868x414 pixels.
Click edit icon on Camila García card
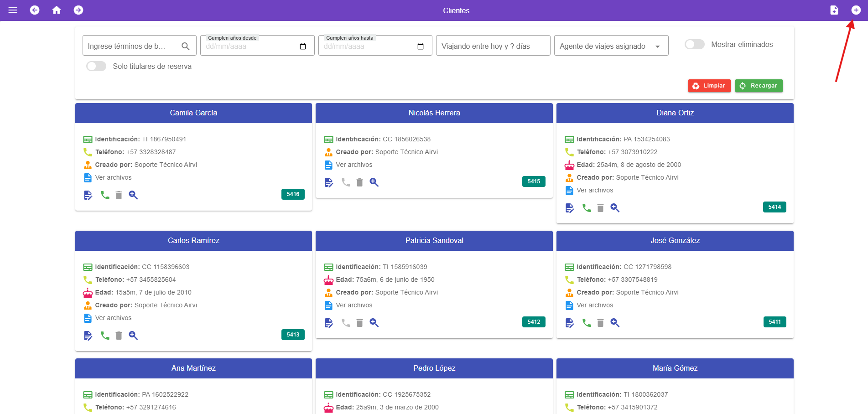point(88,195)
